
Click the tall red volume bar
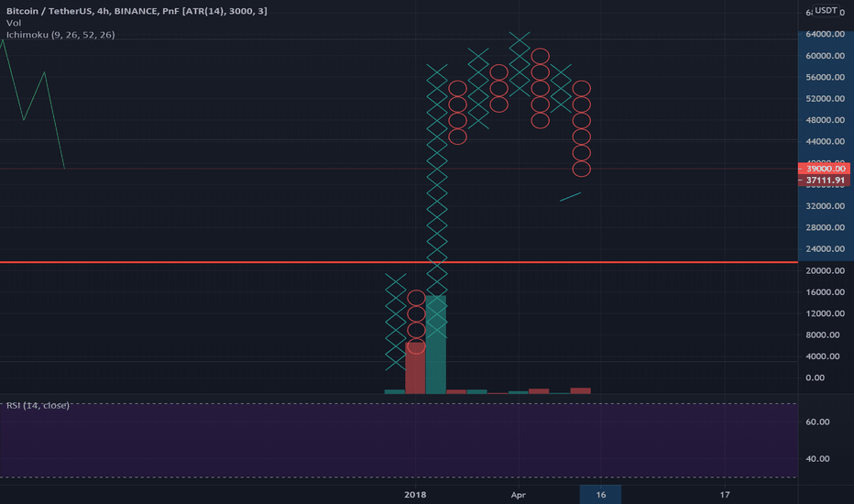415,367
